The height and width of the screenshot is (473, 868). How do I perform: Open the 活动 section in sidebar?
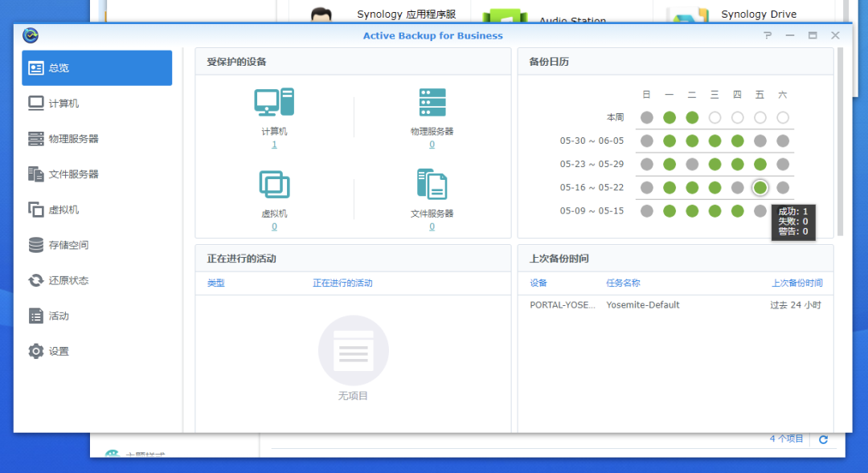coord(59,316)
